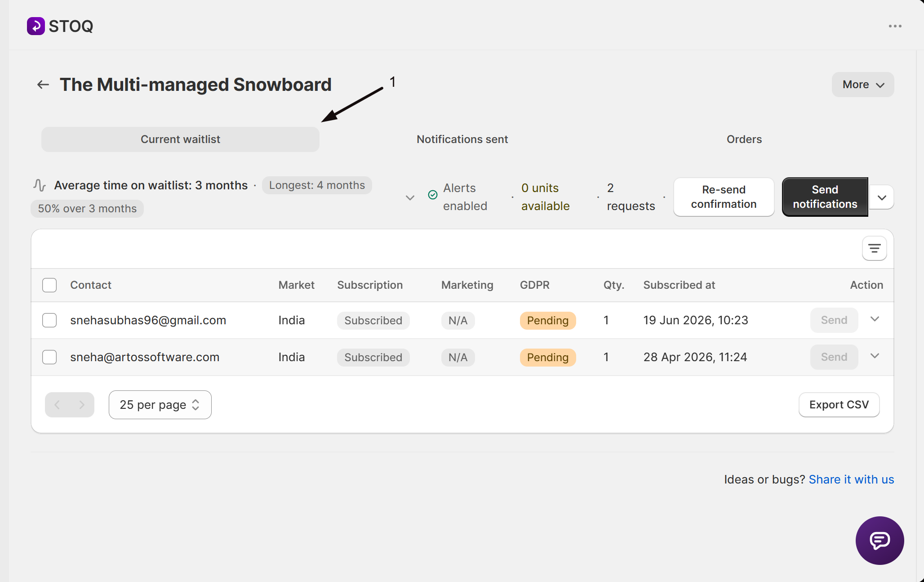Click the Market column header
The width and height of the screenshot is (924, 582).
pos(297,285)
